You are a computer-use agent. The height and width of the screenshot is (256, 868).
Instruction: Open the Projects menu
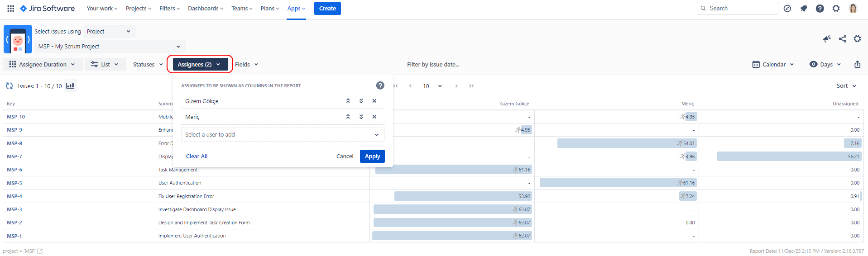pos(139,9)
